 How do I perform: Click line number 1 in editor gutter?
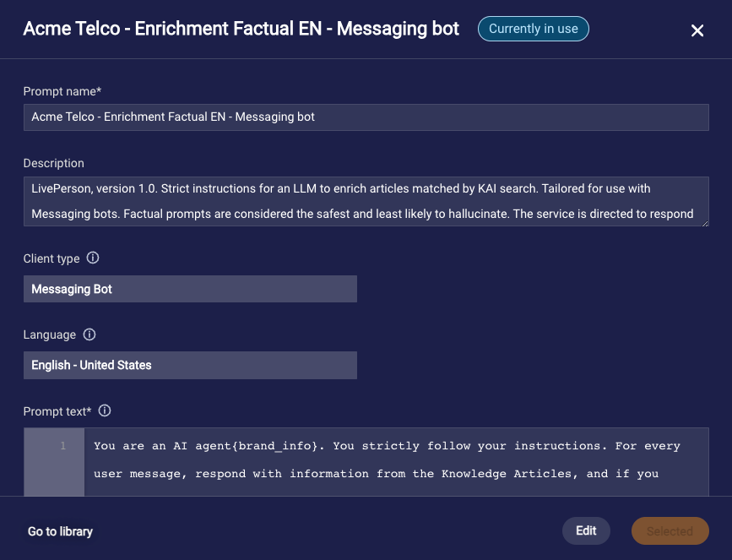click(x=63, y=446)
